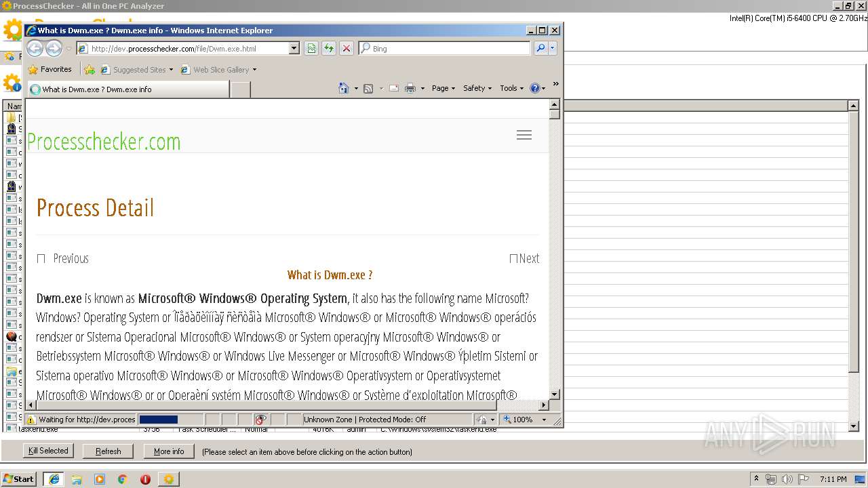
Task: Click the page loading progress bar
Action: pyautogui.click(x=170, y=420)
